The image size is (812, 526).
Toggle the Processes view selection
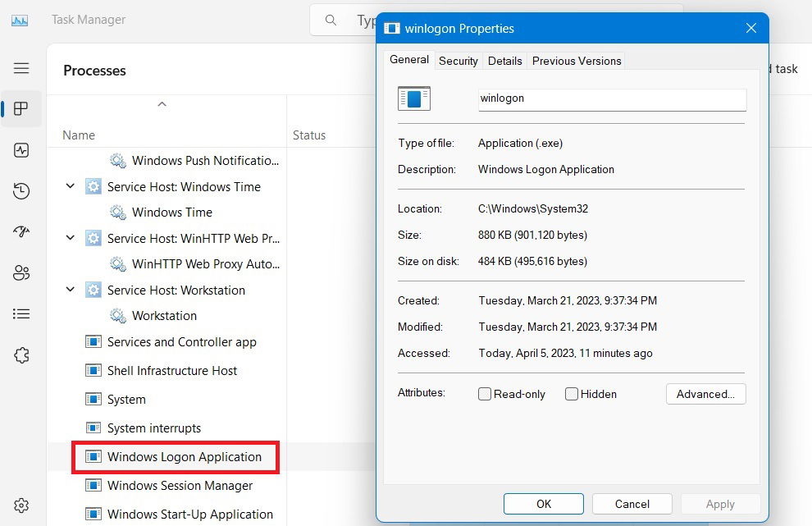click(21, 108)
